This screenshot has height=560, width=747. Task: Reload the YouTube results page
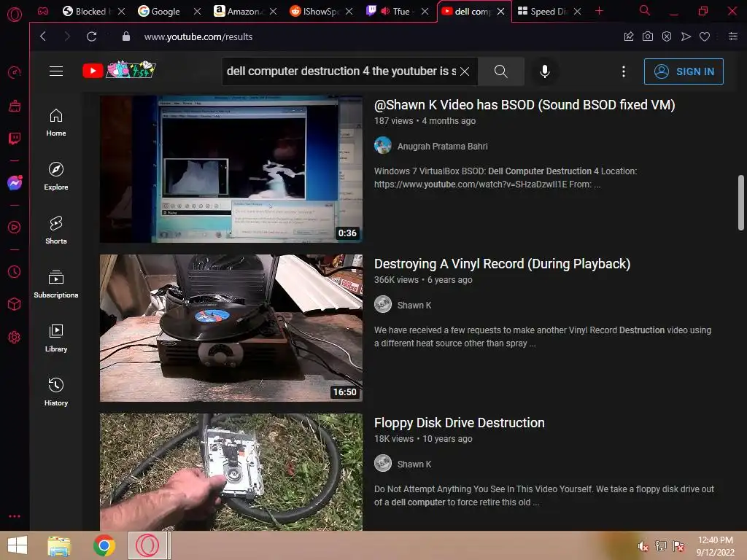click(x=91, y=36)
